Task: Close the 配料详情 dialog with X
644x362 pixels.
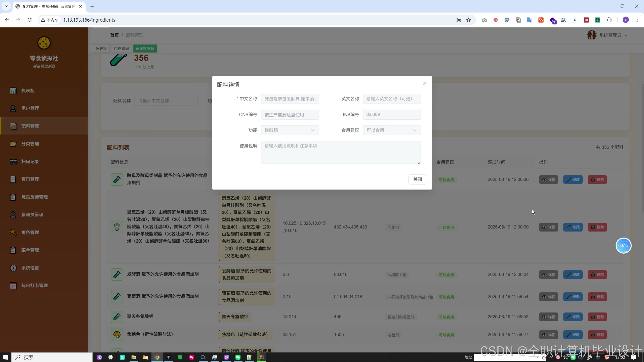Action: click(424, 83)
